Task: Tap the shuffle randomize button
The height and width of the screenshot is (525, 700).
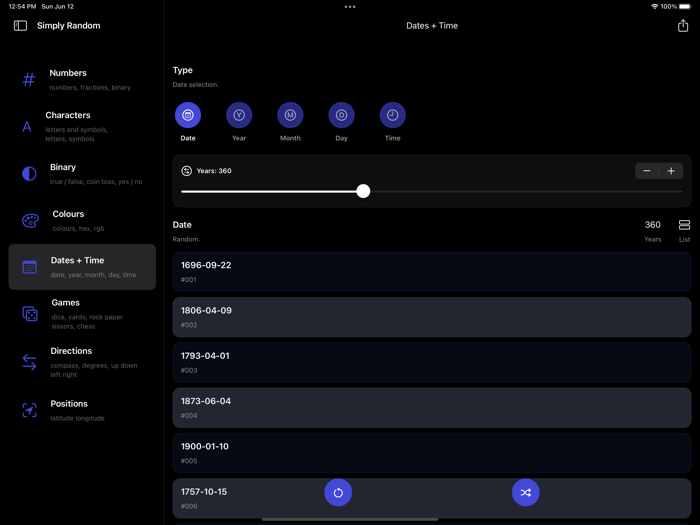Action: tap(525, 492)
